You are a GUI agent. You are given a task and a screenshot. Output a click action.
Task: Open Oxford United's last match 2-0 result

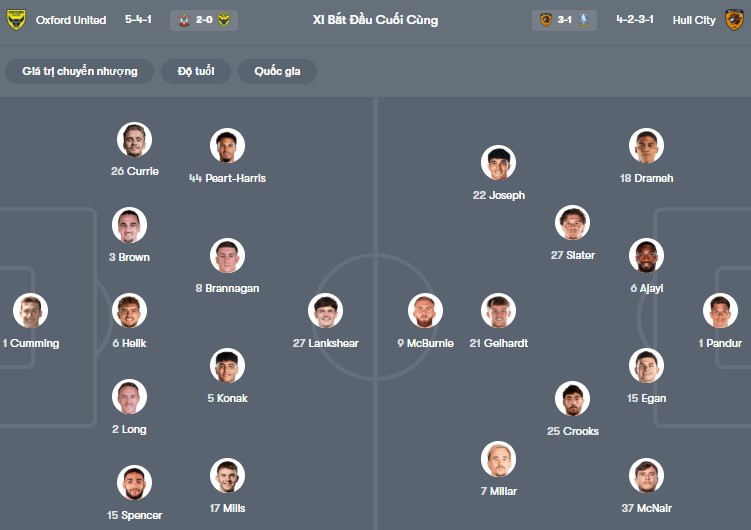(204, 20)
